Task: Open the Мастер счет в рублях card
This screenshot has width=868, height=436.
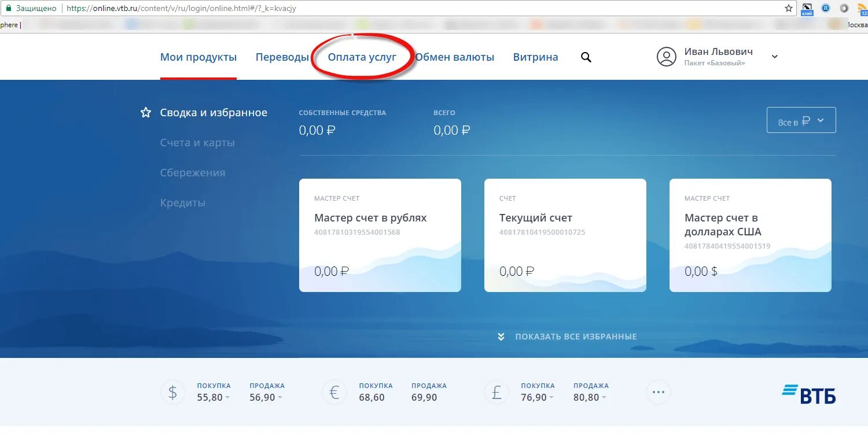Action: (380, 235)
